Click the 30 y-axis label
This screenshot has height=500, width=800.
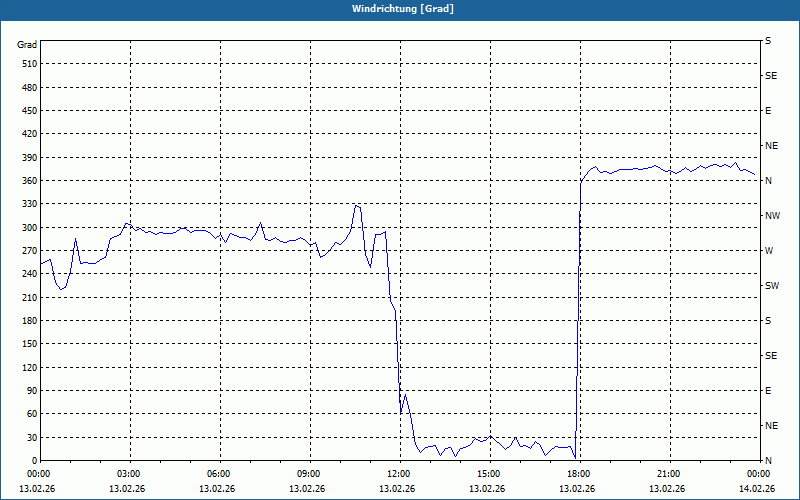point(32,438)
